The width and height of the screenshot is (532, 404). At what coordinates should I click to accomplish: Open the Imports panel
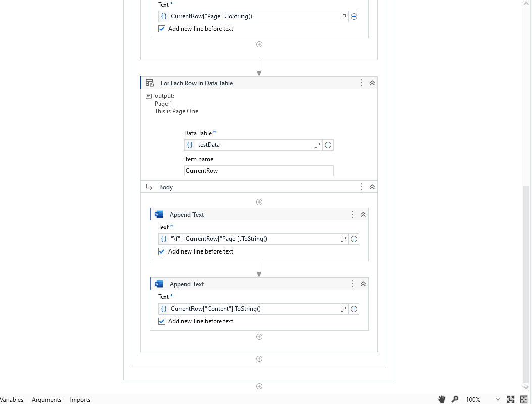80,399
